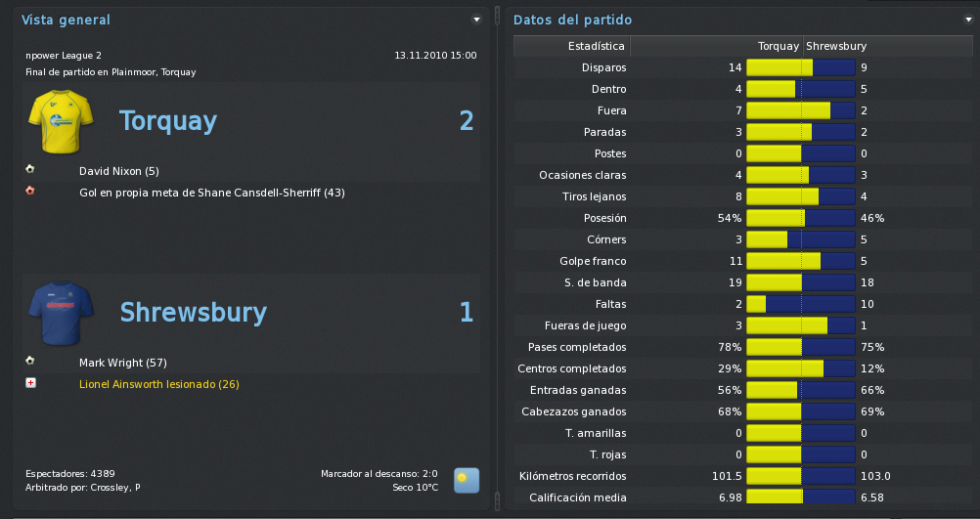The height and width of the screenshot is (519, 980).
Task: Click the injury cross icon beside Lionel Ainsworth
Action: pyautogui.click(x=30, y=383)
